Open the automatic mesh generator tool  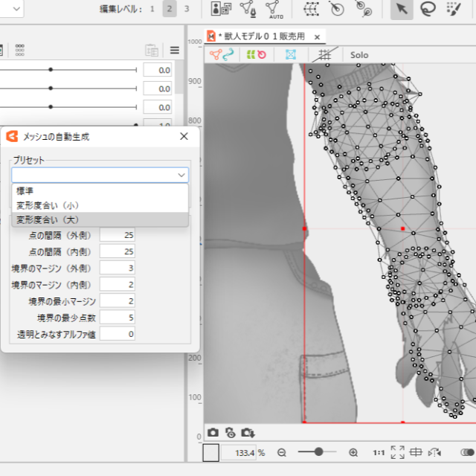coord(276,9)
